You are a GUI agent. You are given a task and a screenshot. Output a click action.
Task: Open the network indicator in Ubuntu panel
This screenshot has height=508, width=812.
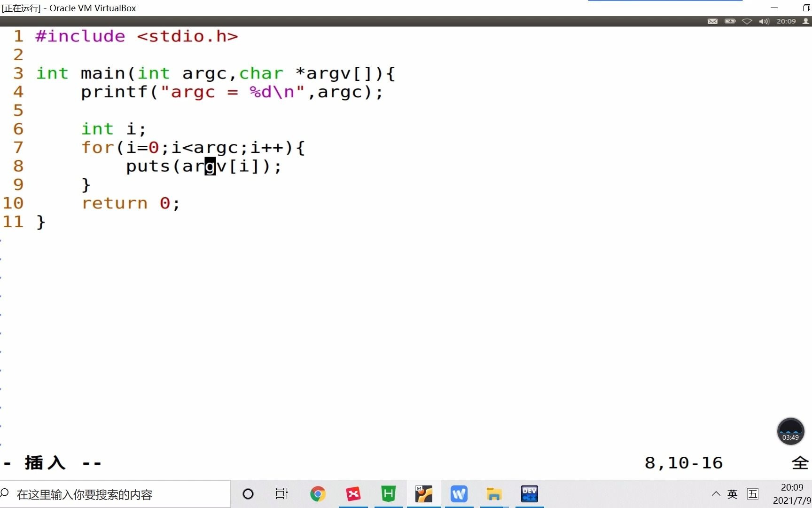[x=747, y=21]
